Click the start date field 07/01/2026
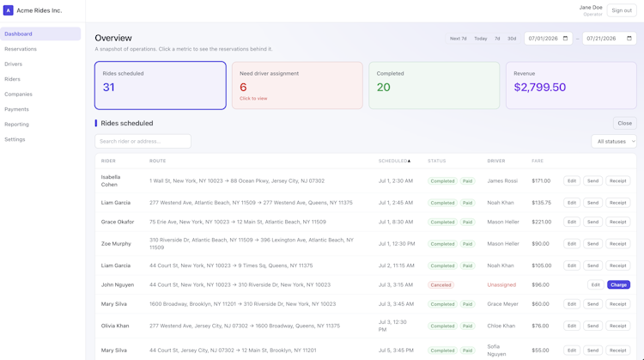The image size is (644, 360). pos(548,38)
